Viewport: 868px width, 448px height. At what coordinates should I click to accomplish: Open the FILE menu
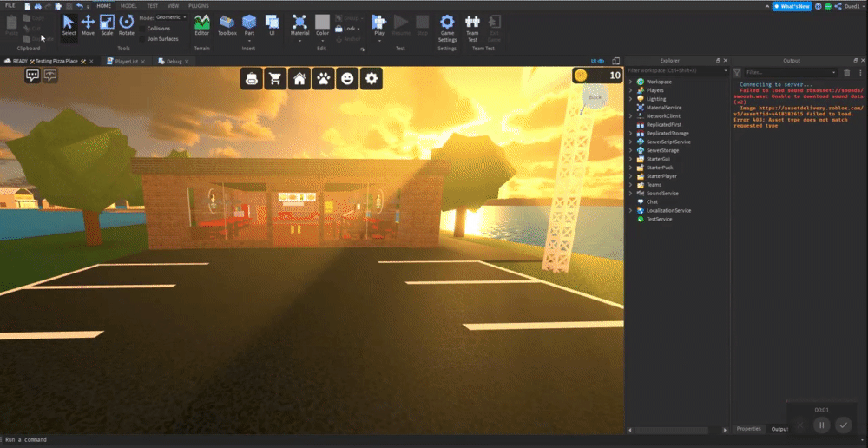(x=10, y=5)
